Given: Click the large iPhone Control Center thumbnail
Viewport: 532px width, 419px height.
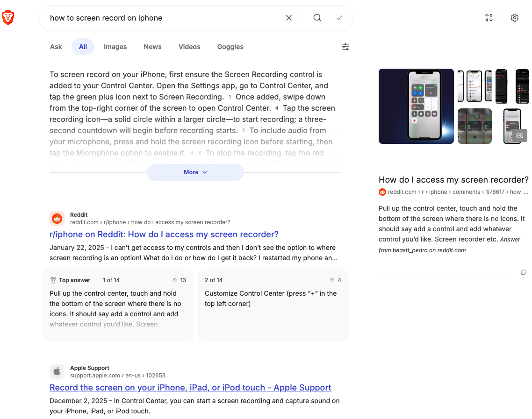Looking at the screenshot, I should tap(416, 106).
